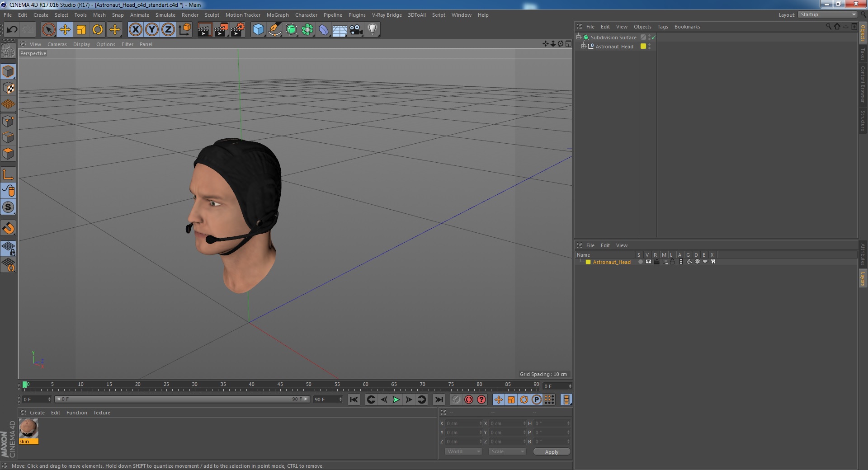
Task: Toggle Astronaut_Head visibility dots in Objects
Action: (650, 47)
